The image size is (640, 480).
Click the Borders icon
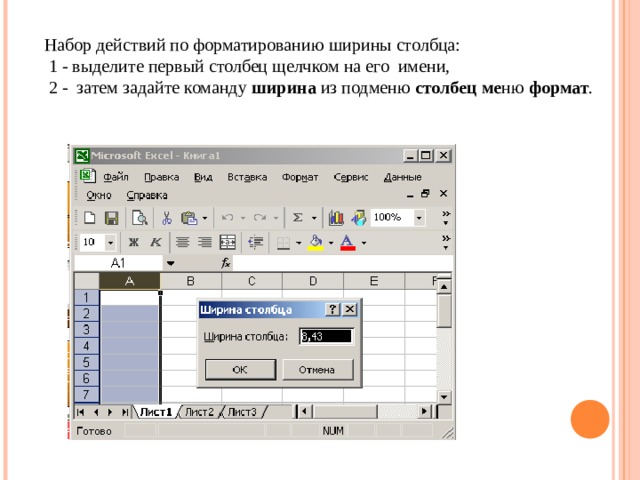pos(283,243)
